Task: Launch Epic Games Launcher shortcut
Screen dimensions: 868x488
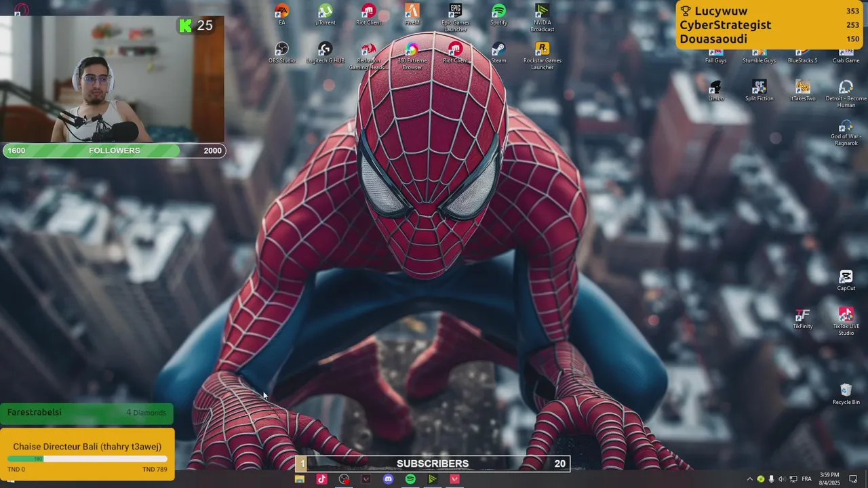Action: click(456, 18)
